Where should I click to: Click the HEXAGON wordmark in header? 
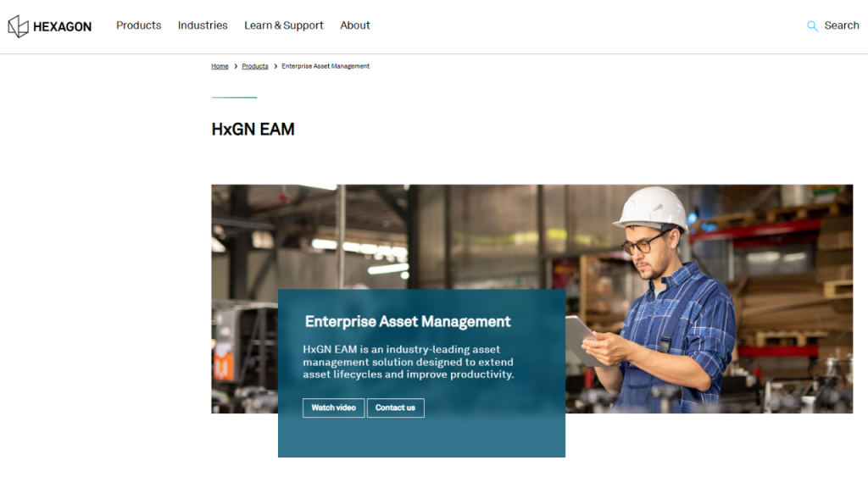tap(62, 26)
